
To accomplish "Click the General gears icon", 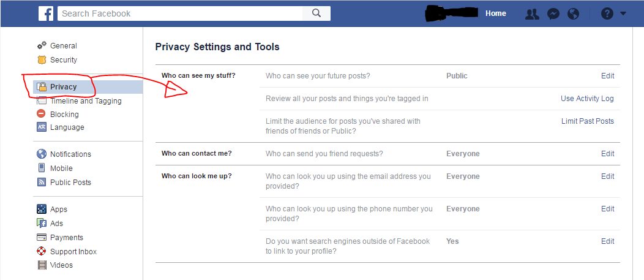I will click(x=42, y=45).
